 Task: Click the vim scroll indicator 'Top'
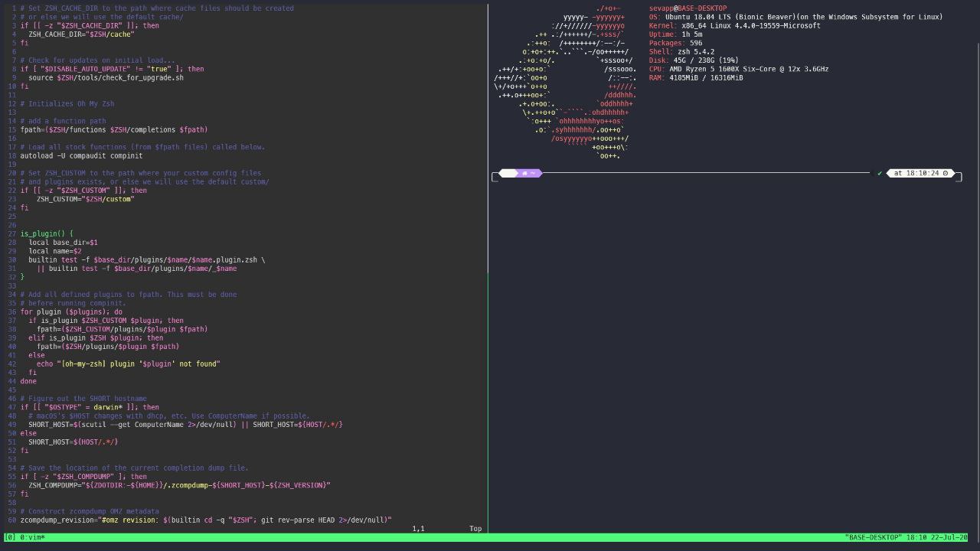click(475, 529)
